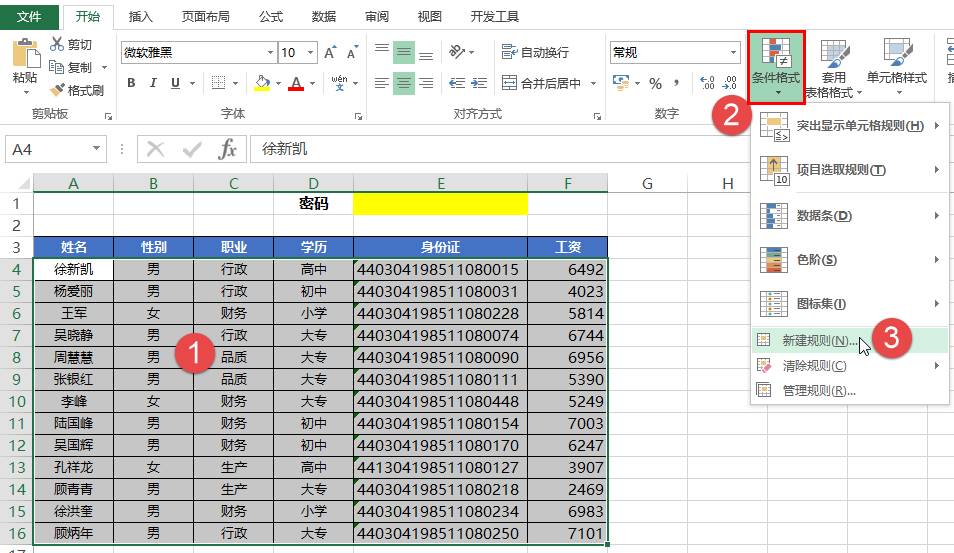Expand the fill color palette arrow
The width and height of the screenshot is (954, 553).
[x=278, y=83]
